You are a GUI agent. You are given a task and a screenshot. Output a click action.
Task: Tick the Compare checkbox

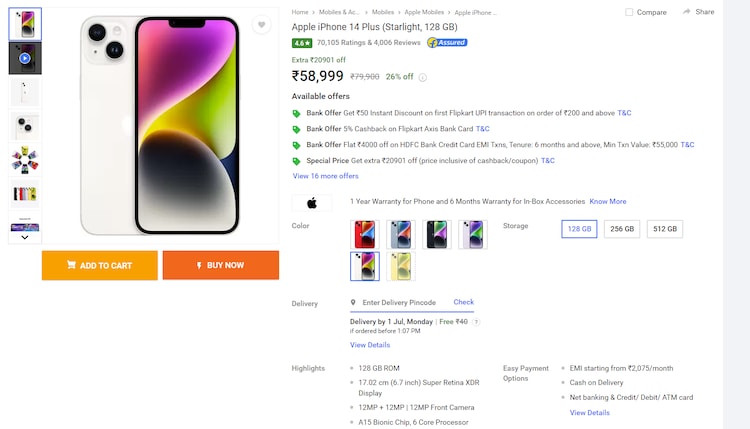629,12
